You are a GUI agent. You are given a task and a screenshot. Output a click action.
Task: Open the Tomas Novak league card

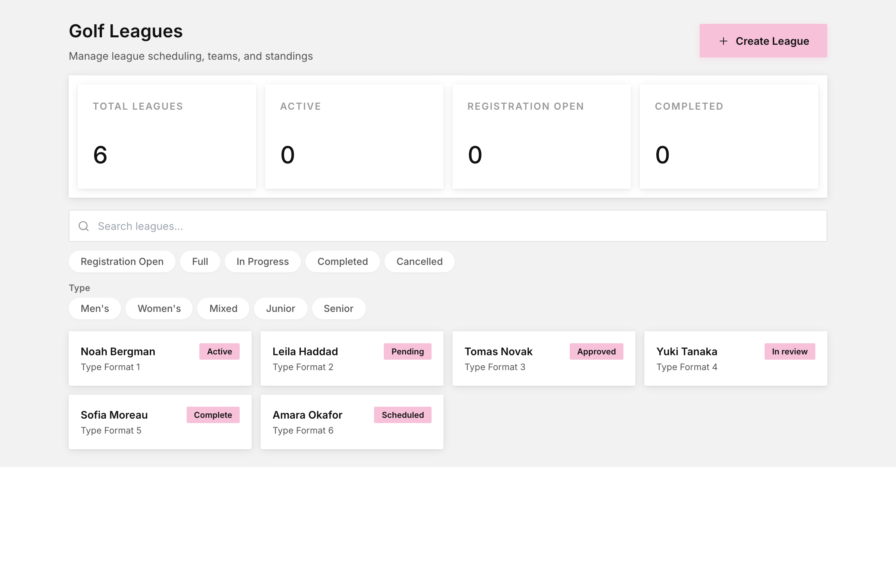pyautogui.click(x=544, y=359)
